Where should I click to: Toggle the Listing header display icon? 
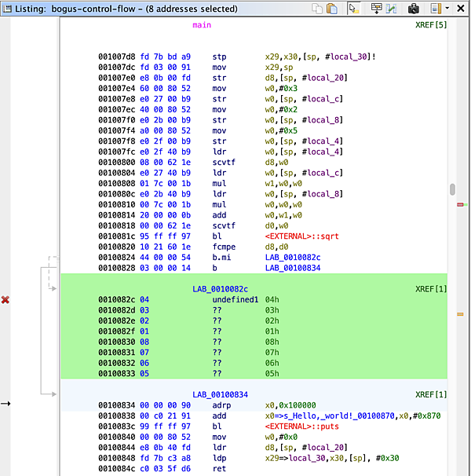pos(435,8)
